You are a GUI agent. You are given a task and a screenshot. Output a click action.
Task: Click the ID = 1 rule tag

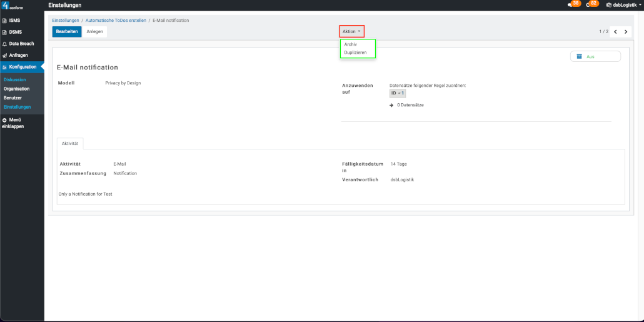pos(398,93)
